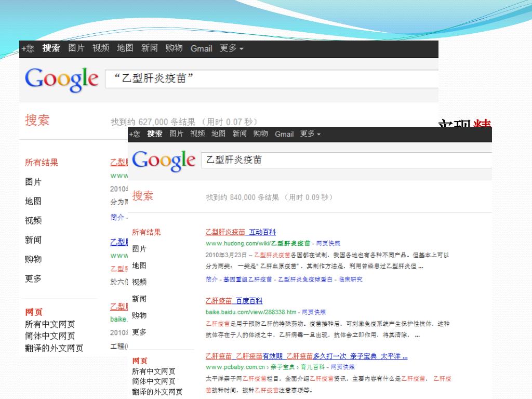Select 简体中文网页 in the back window sidebar
The image size is (532, 399).
point(50,336)
